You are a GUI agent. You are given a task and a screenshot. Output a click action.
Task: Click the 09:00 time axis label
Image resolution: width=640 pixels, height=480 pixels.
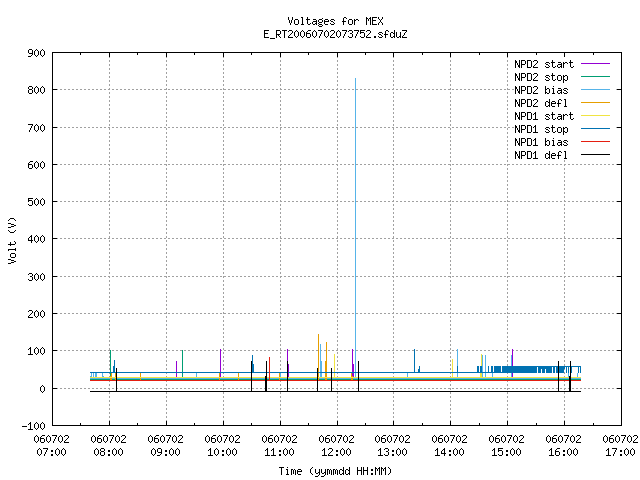pyautogui.click(x=165, y=452)
